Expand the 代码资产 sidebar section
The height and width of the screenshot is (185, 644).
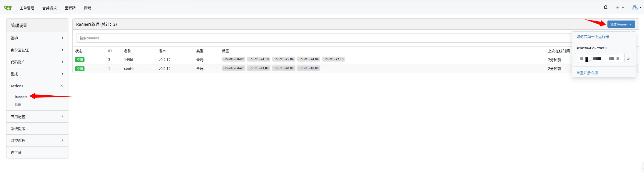[x=37, y=62]
